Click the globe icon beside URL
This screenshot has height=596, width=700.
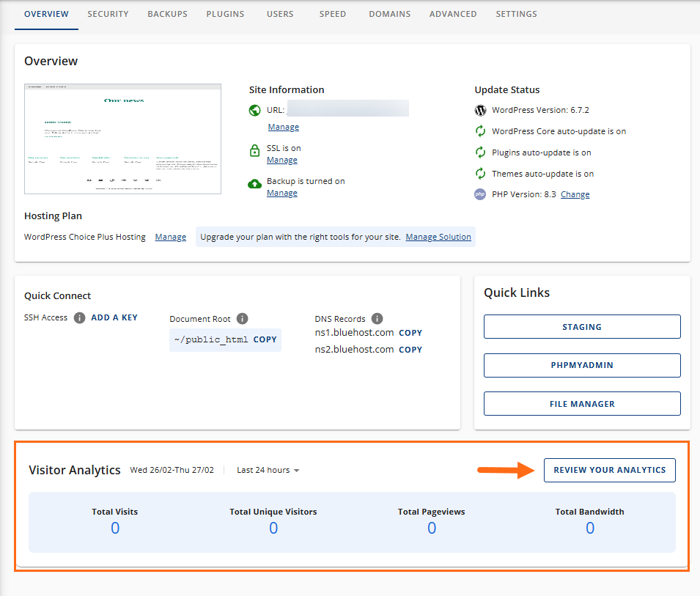[x=255, y=110]
